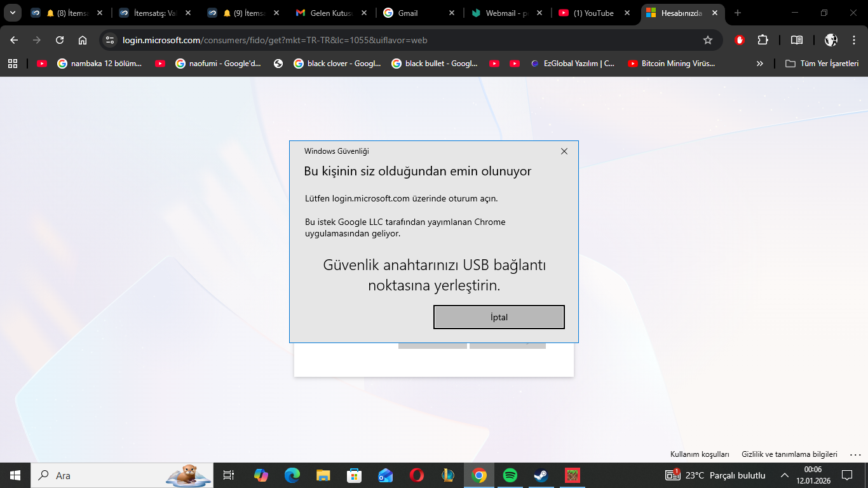Open Task View in the taskbar
868x488 pixels.
(x=229, y=475)
